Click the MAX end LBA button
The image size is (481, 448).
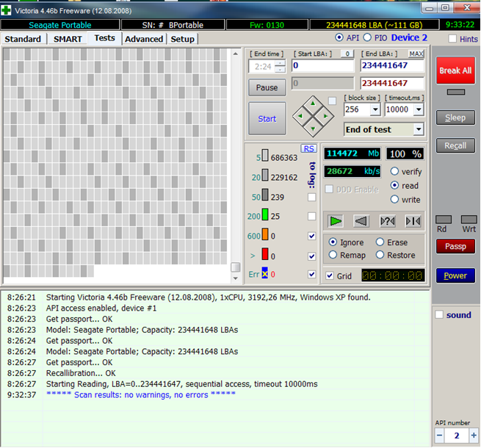(416, 54)
